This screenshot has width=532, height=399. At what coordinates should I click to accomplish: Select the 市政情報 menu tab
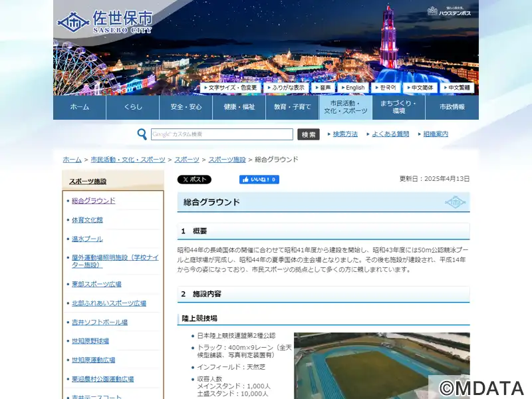coord(452,107)
